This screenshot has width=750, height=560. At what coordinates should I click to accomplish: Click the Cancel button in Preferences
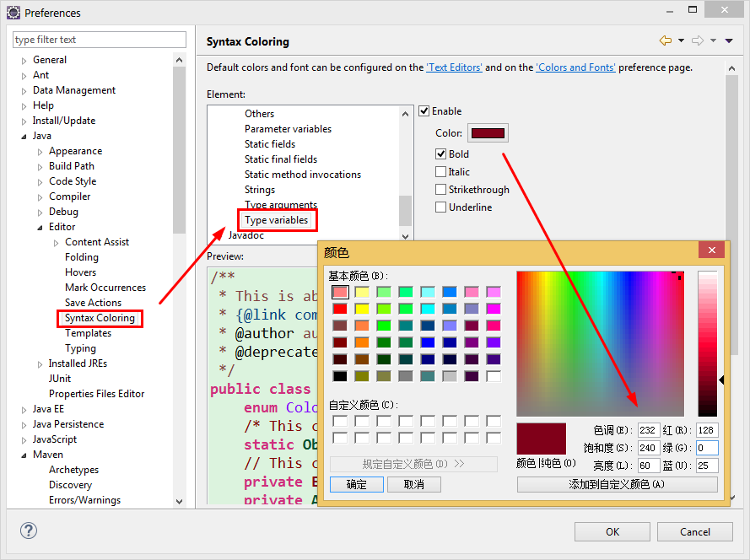point(695,532)
